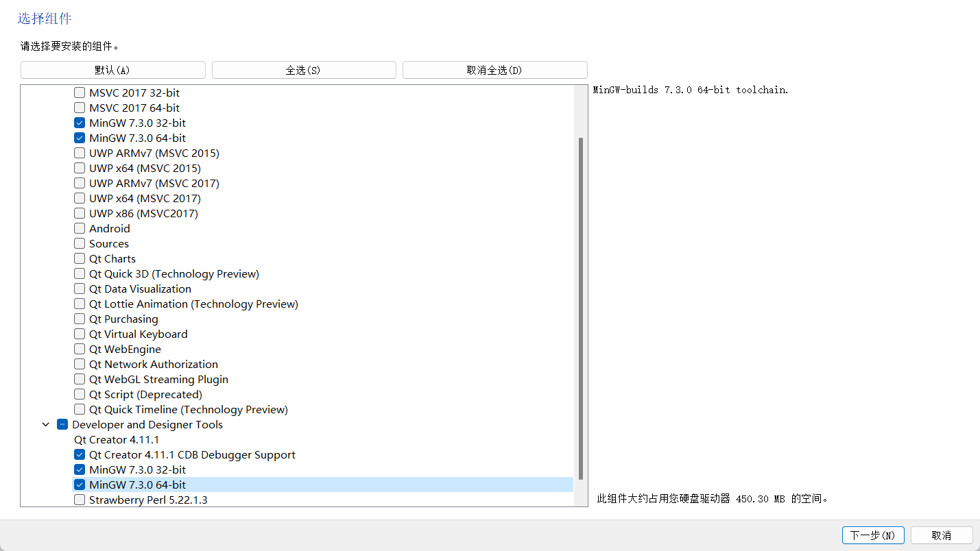
Task: Uncheck Qt Creator 4.11.1 CDB Debugger Support
Action: [80, 454]
